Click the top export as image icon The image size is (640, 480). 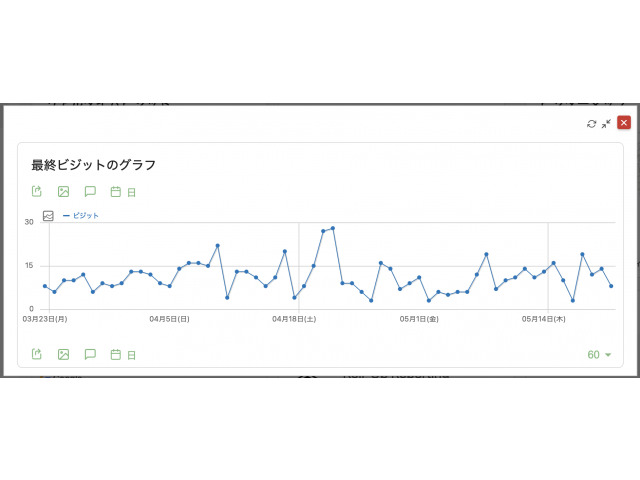[x=63, y=191]
